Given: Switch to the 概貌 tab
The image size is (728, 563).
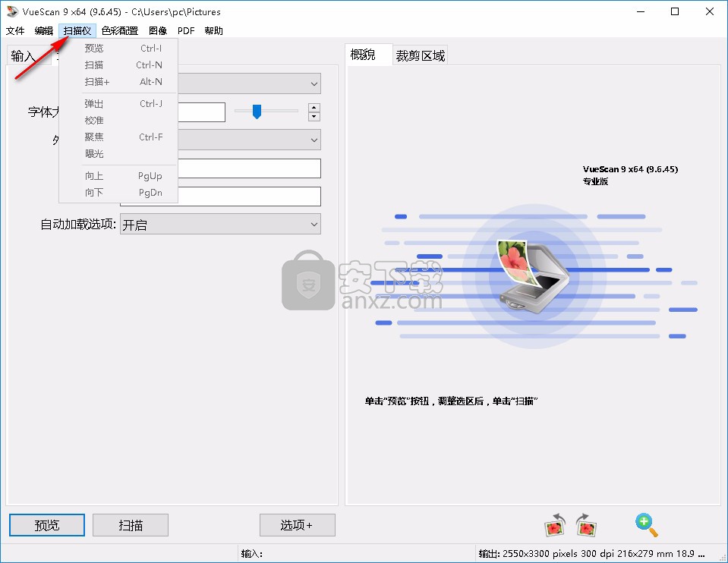Looking at the screenshot, I should click(x=369, y=55).
